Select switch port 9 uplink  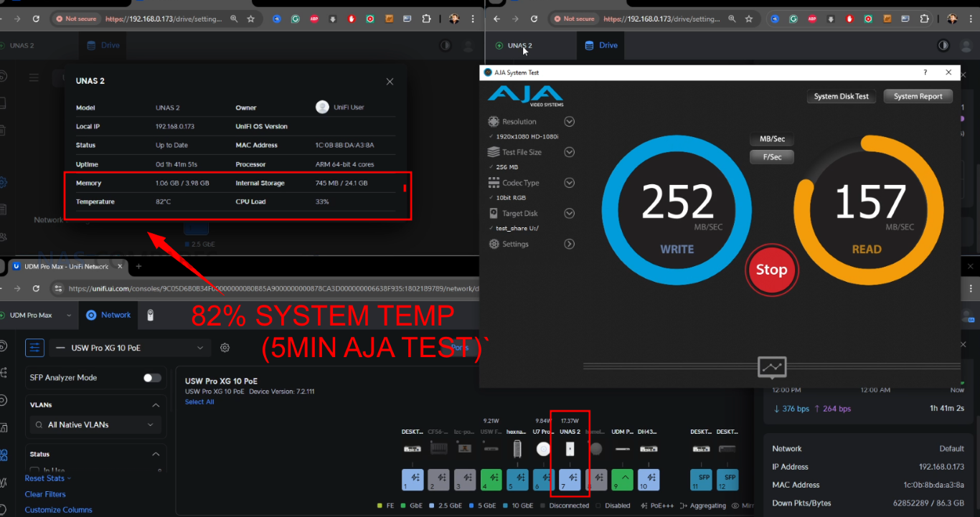623,479
